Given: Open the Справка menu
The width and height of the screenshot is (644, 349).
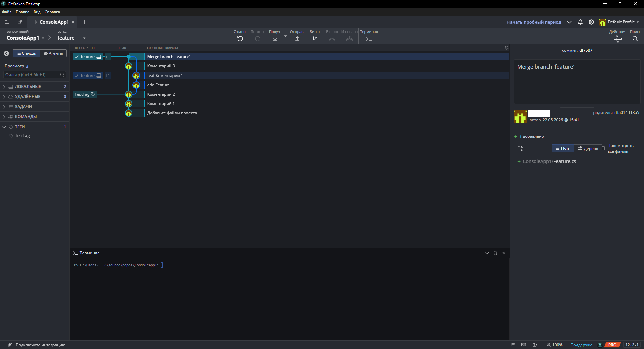Looking at the screenshot, I should 52,12.
